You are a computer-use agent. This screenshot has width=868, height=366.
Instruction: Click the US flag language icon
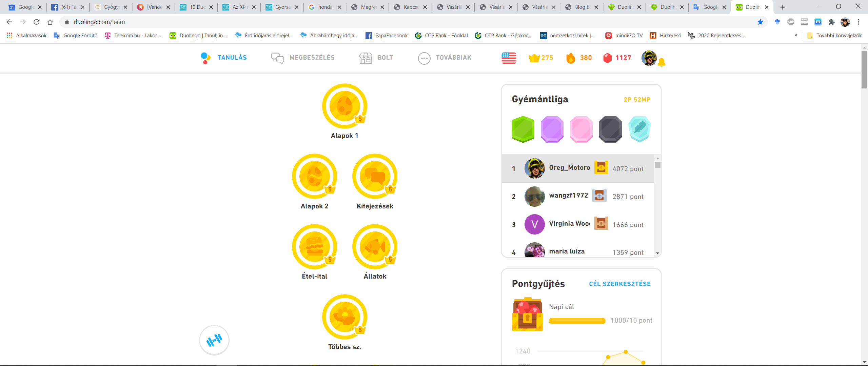(x=509, y=58)
